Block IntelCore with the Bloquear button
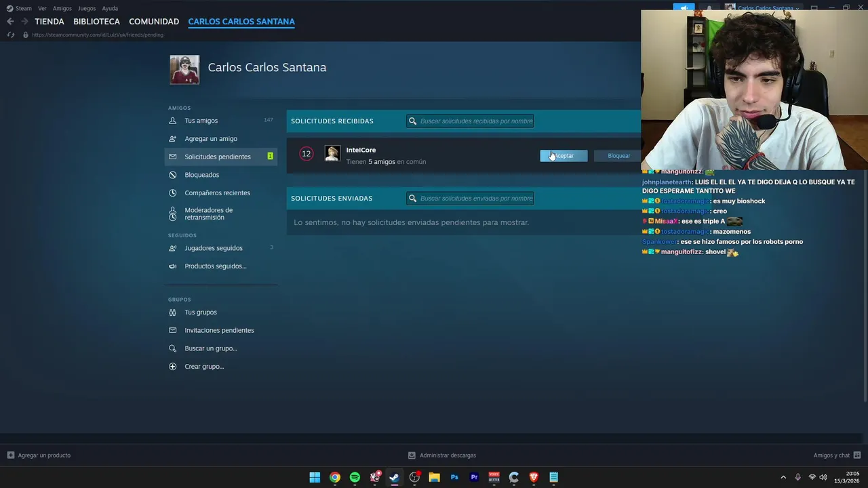 (618, 156)
